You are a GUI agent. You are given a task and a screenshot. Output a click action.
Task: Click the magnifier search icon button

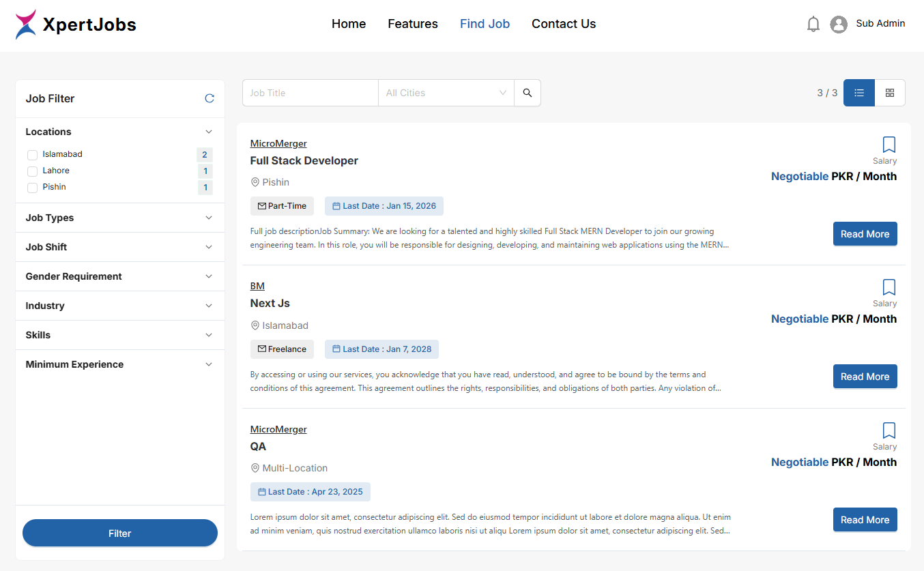pos(527,93)
